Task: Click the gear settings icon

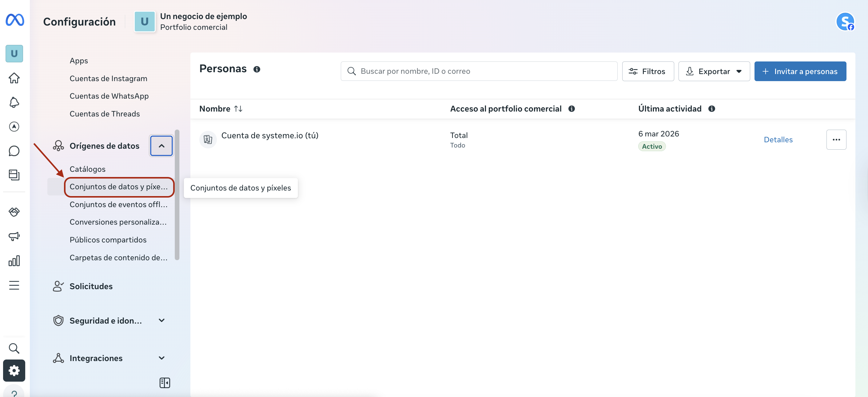Action: pos(14,370)
